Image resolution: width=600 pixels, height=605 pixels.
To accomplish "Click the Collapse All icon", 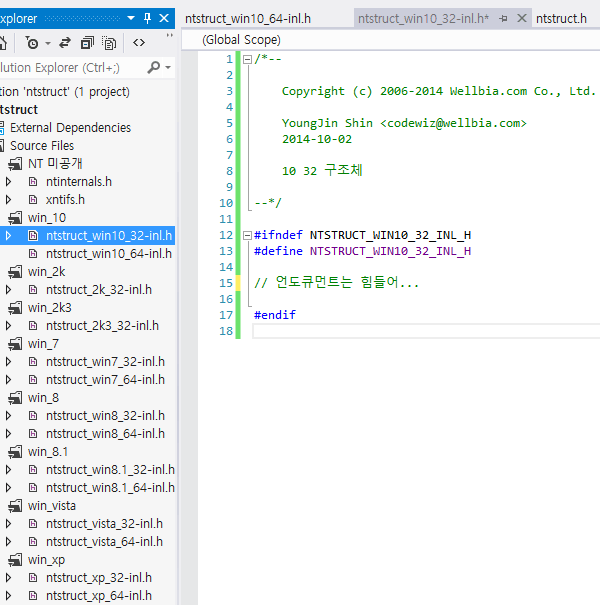I will pos(87,43).
